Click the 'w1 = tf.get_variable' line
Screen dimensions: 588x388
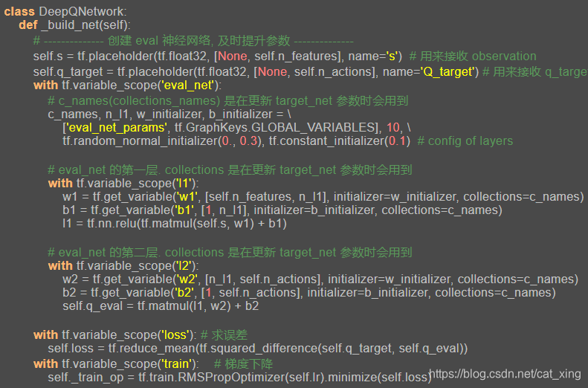click(x=323, y=197)
